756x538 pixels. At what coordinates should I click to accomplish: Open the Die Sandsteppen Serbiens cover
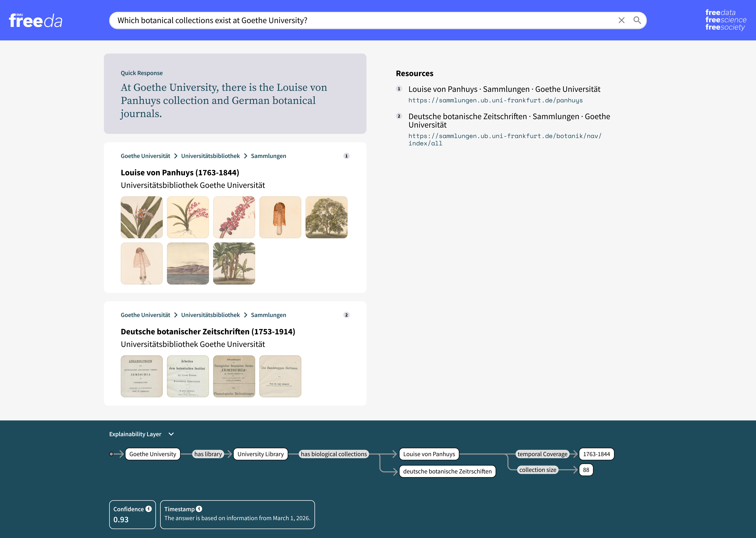(x=280, y=376)
